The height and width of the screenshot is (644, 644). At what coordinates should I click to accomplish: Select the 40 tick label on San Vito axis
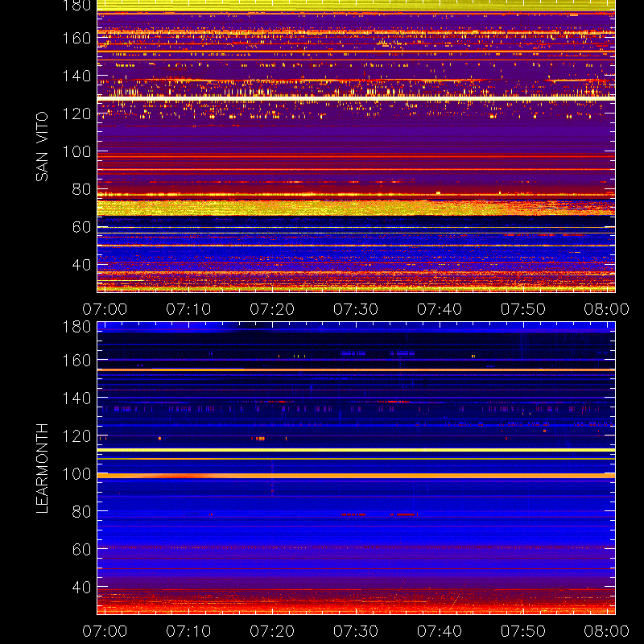coord(81,265)
